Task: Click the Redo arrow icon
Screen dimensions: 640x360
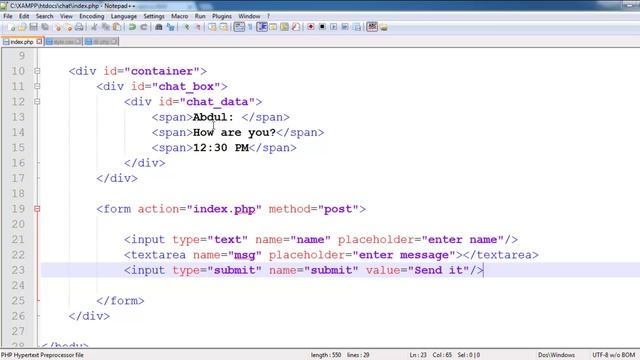Action: tap(144, 27)
